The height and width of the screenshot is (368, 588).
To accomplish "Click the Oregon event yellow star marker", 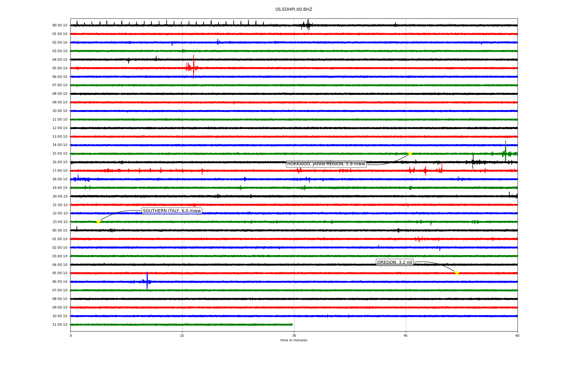I will coord(457,273).
